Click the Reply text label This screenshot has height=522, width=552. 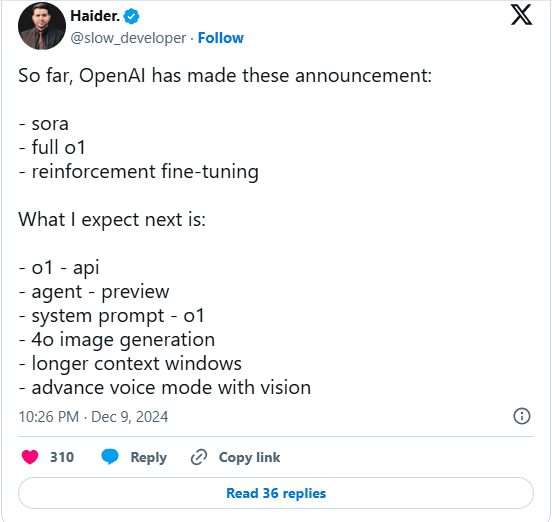[x=149, y=457]
